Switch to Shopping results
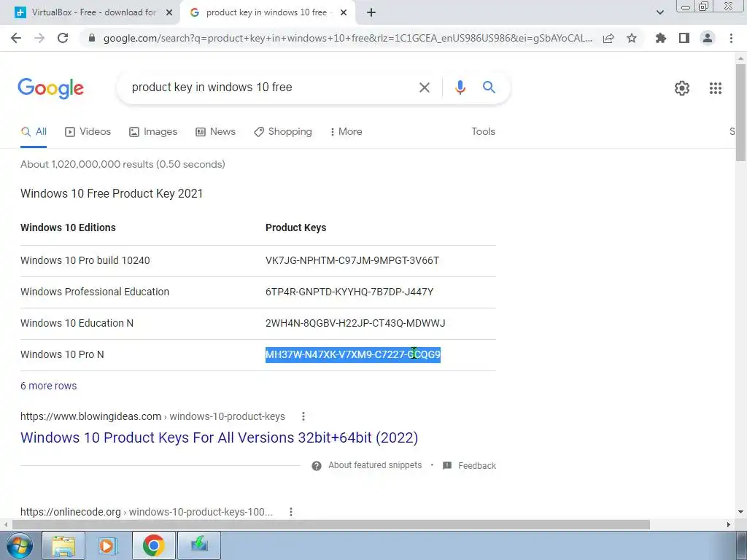Viewport: 747px width, 560px height. (x=283, y=132)
